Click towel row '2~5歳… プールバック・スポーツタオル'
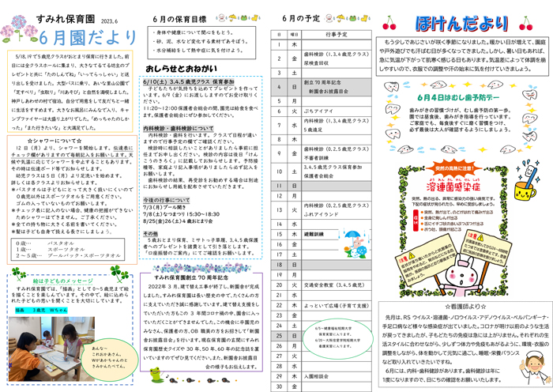The height and width of the screenshot is (392, 553). pyautogui.click(x=68, y=255)
